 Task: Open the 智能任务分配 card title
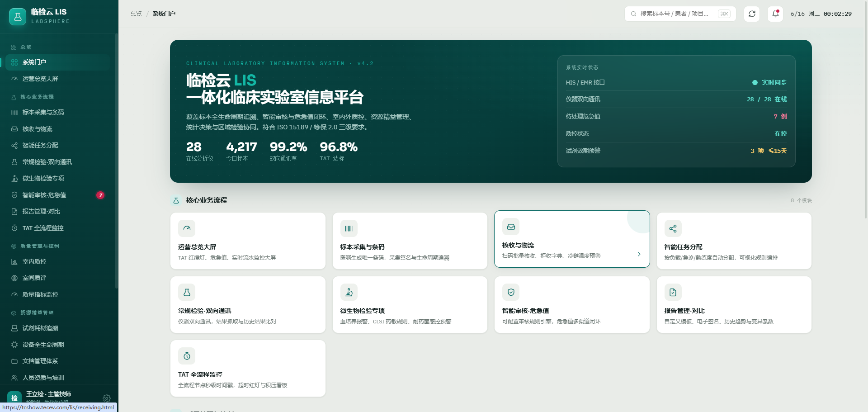(x=683, y=247)
